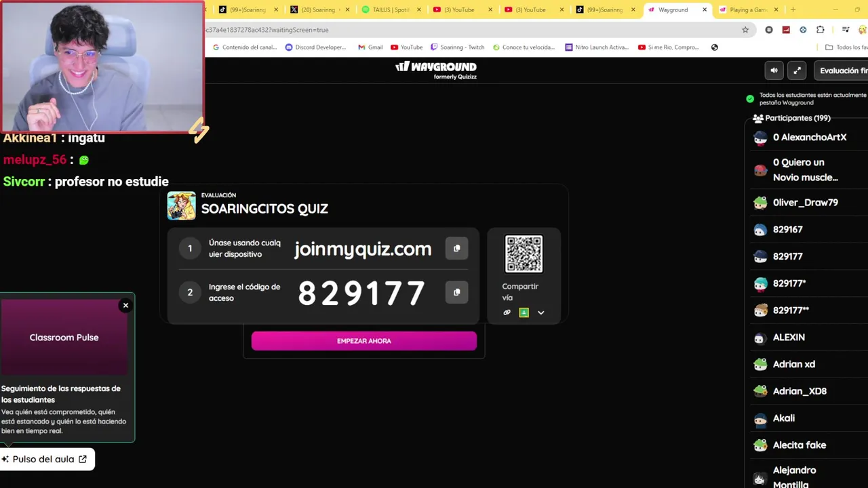Toggle fullscreen mode icon
This screenshot has height=488, width=868.
pyautogui.click(x=797, y=70)
